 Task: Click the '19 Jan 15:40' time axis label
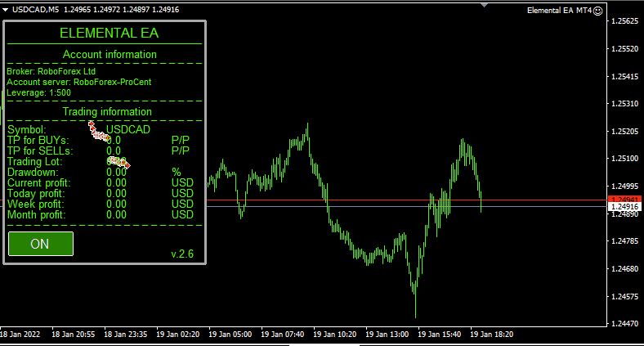pos(439,334)
